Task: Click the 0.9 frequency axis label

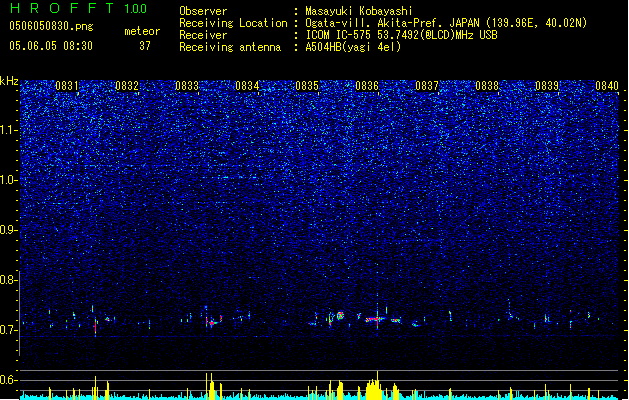Action: [x=8, y=230]
